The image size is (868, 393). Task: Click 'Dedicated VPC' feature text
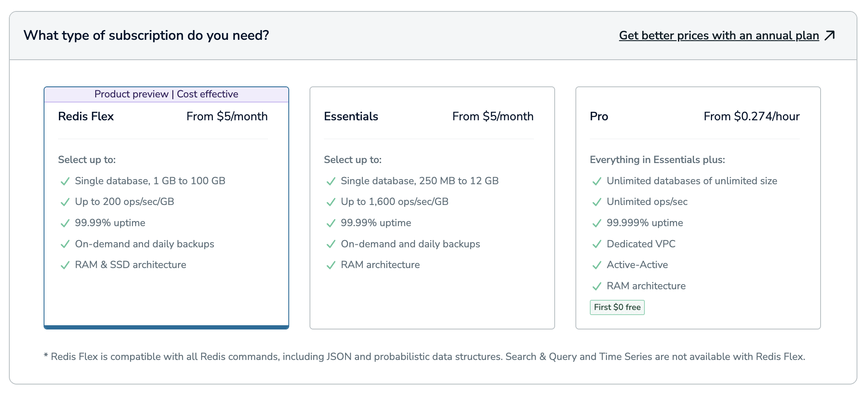pos(641,244)
